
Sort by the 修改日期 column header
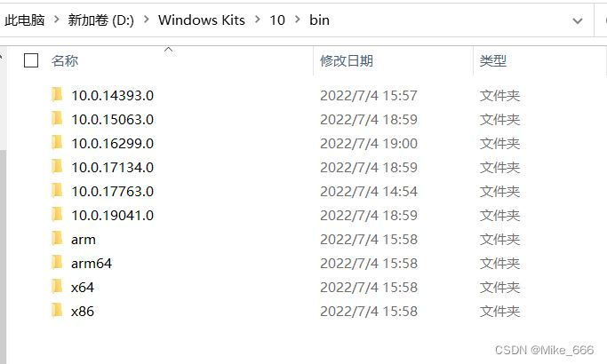click(347, 60)
